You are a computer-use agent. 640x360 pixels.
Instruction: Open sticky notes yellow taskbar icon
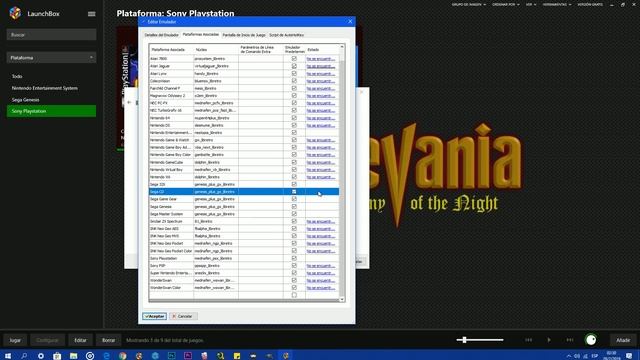[237, 356]
